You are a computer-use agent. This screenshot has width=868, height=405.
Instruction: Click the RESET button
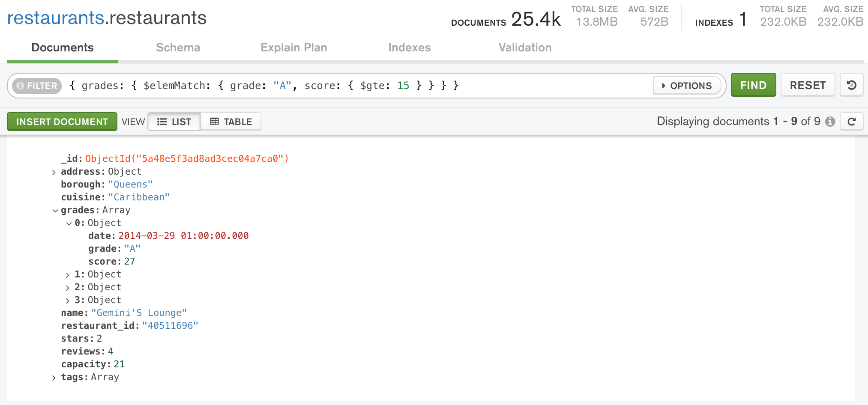pos(808,85)
